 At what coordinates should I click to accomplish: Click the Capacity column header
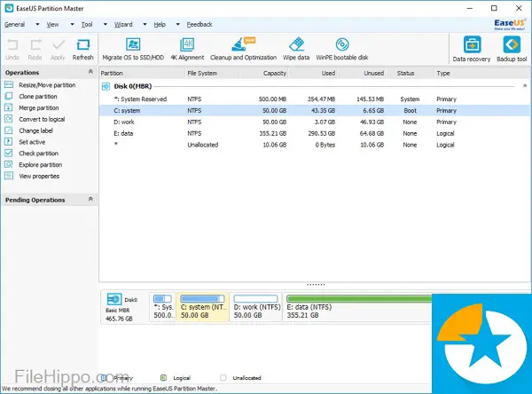coord(264,73)
